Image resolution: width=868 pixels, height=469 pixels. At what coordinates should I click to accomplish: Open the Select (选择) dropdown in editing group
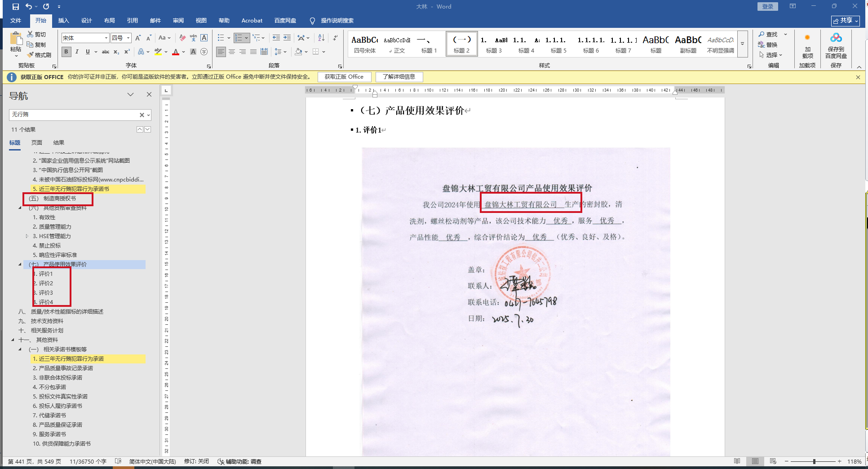(x=771, y=55)
